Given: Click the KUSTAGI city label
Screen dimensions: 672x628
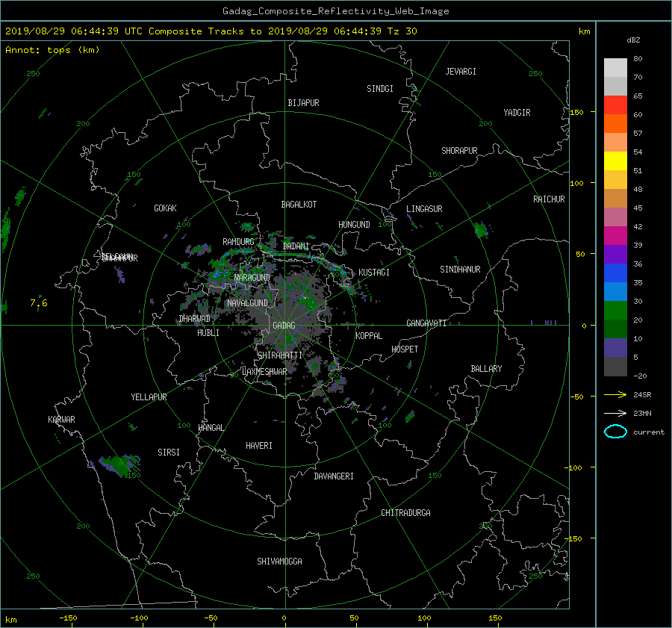Looking at the screenshot, I should point(374,273).
